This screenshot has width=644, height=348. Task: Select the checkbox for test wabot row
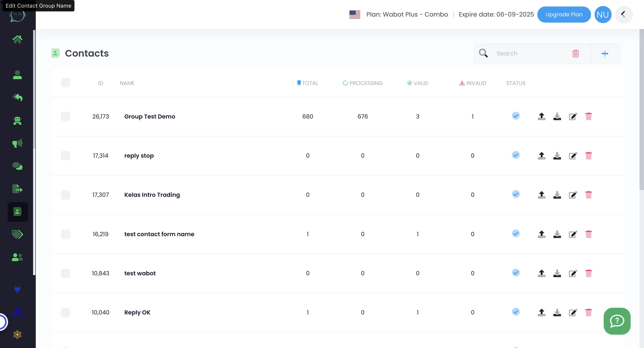click(x=66, y=273)
